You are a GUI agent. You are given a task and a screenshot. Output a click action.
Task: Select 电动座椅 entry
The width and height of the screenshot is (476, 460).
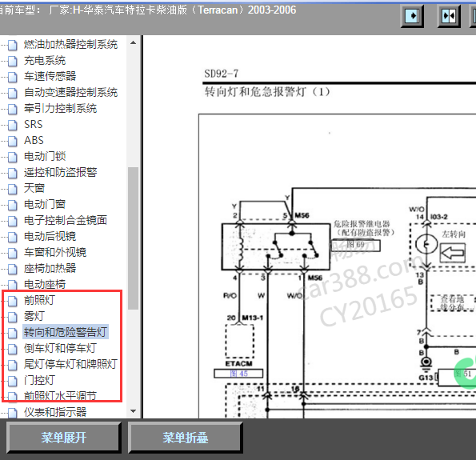(45, 284)
